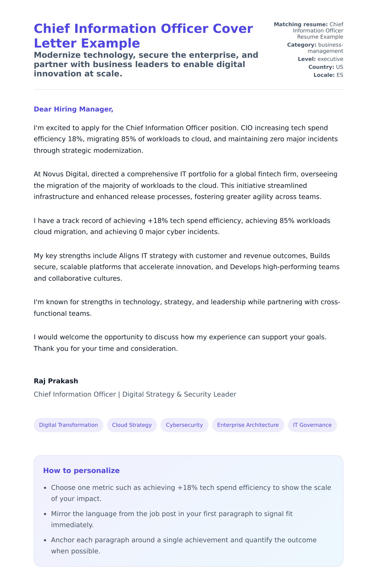Select the Enterprise Architecture tag
Viewport: 377px width, 588px height.
(x=248, y=425)
